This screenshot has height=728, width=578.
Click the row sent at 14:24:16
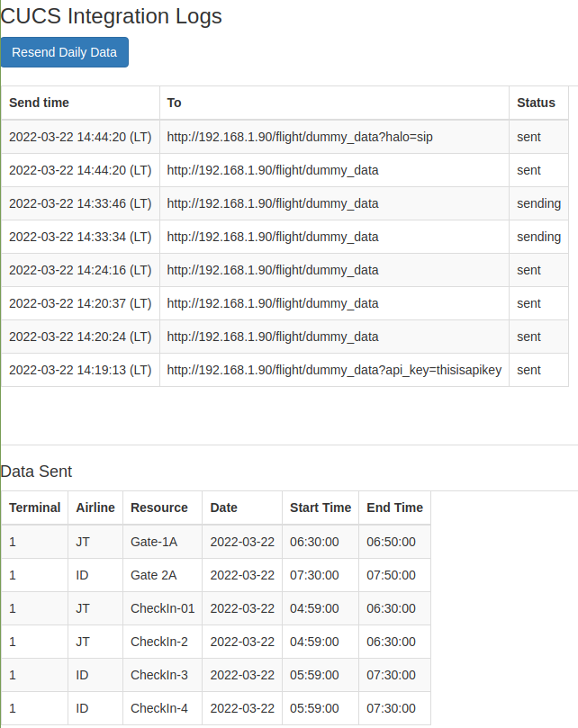tap(270, 270)
